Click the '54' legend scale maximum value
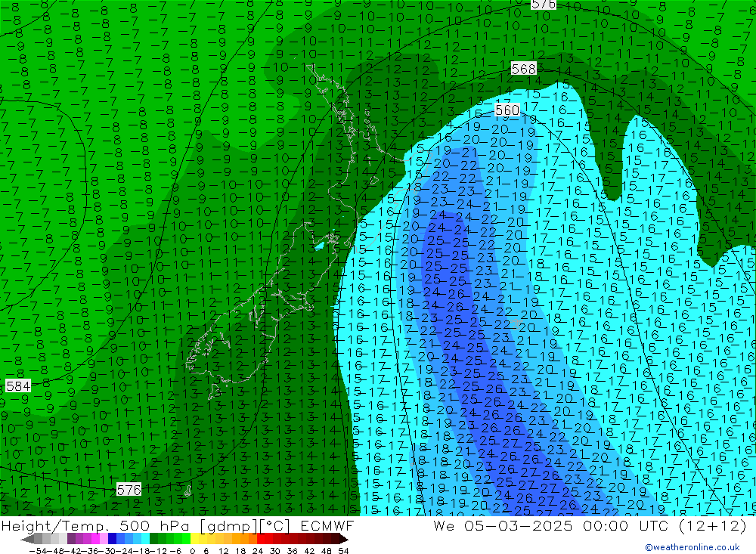This screenshot has height=554, width=756. [343, 551]
